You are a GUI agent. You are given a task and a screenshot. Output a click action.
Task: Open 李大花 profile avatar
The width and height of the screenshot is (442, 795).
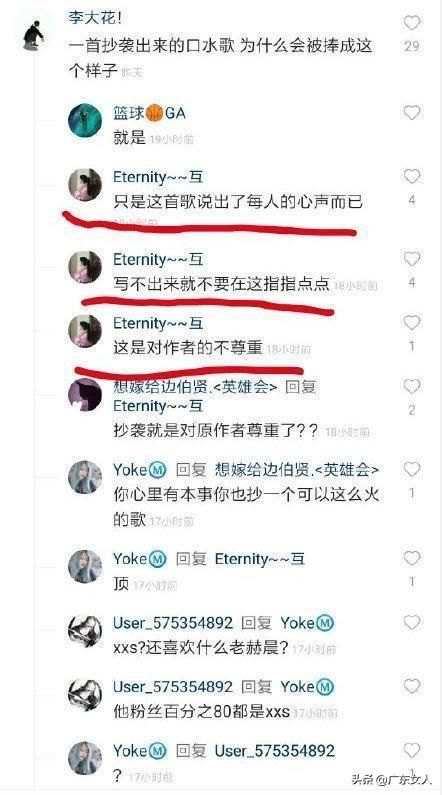pyautogui.click(x=33, y=35)
